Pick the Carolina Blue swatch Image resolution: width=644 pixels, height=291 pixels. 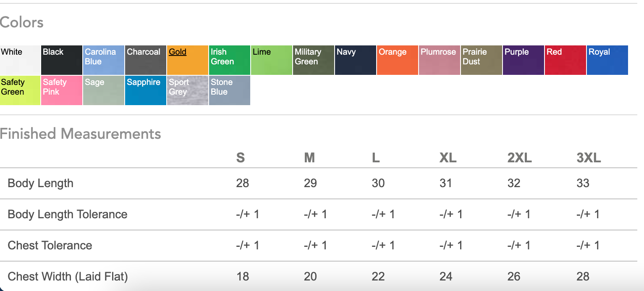click(104, 60)
